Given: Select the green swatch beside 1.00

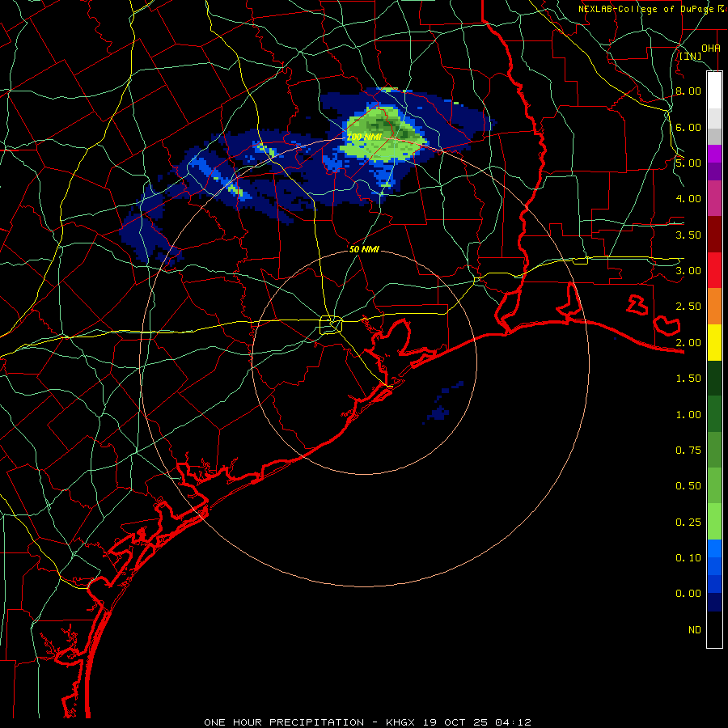Looking at the screenshot, I should 714,414.
